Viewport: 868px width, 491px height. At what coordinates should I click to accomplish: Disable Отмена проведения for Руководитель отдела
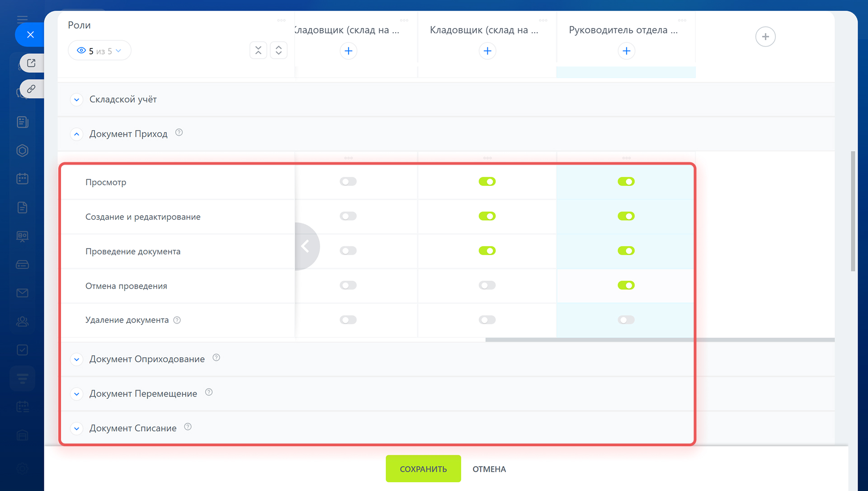[x=626, y=285]
